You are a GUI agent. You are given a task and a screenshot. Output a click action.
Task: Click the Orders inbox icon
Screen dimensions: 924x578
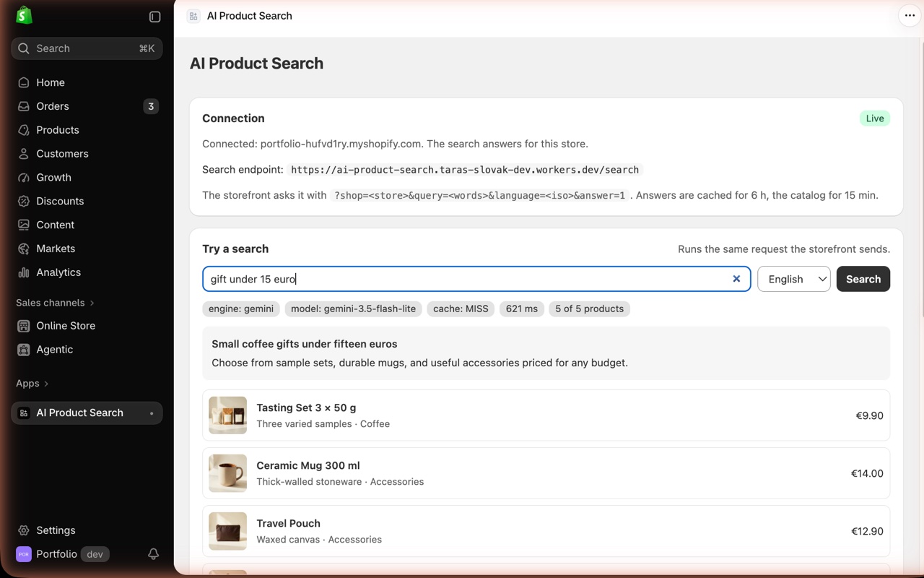click(x=24, y=106)
